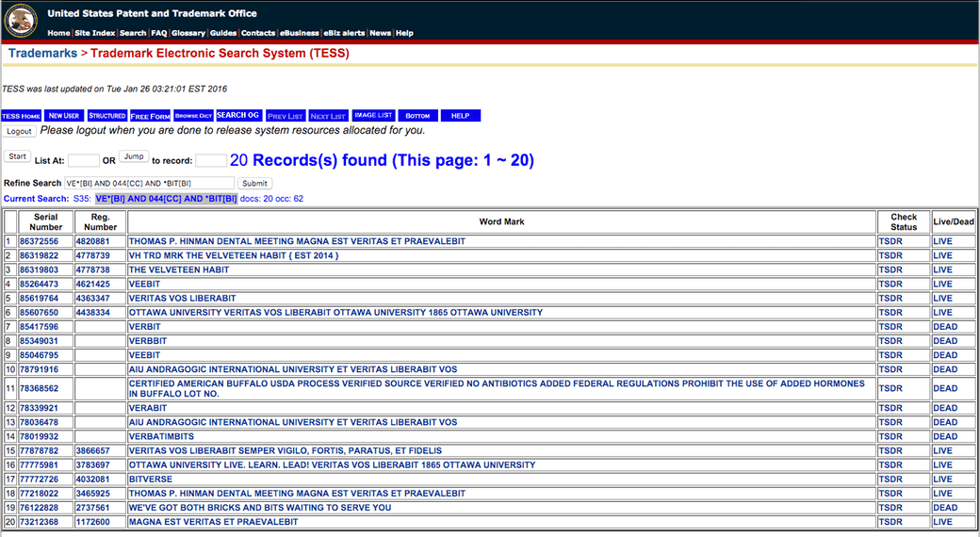Open registration number 3465925
The height and width of the screenshot is (537, 980).
[x=92, y=494]
